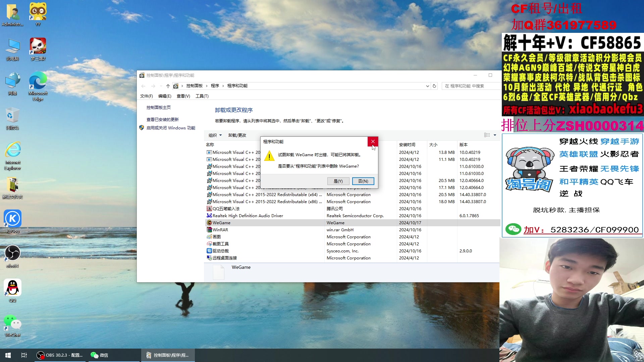The width and height of the screenshot is (644, 362).
Task: Select QQ五笔输入法 in the list
Action: click(353, 209)
